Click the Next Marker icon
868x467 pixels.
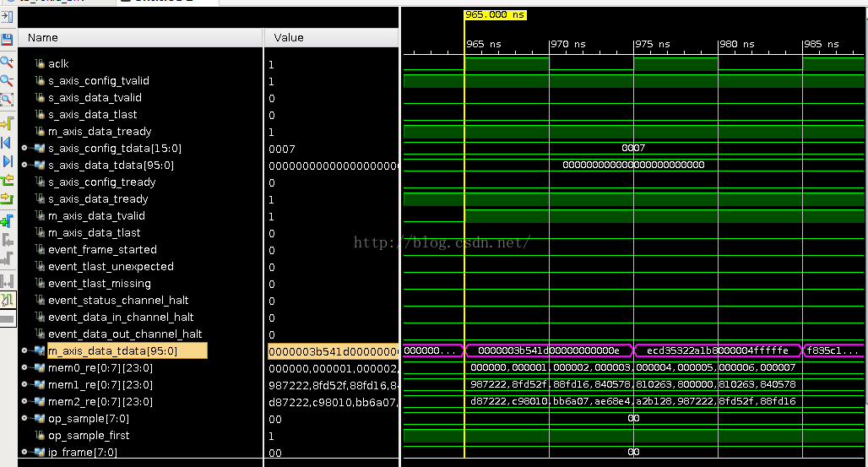(7, 258)
